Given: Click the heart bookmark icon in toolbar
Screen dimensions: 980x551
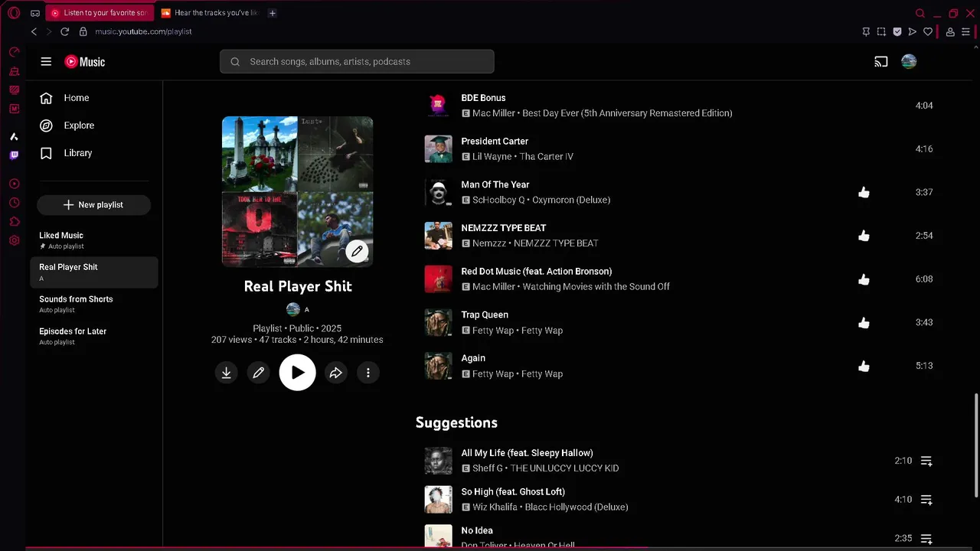Looking at the screenshot, I should coord(928,31).
